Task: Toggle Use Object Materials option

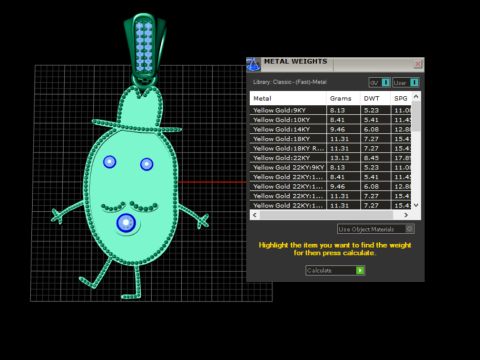Action: (x=376, y=229)
